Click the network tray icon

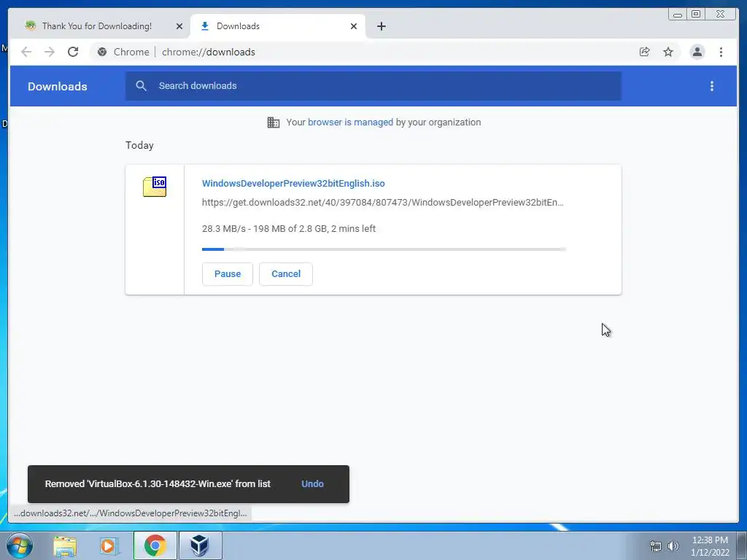[x=656, y=546]
